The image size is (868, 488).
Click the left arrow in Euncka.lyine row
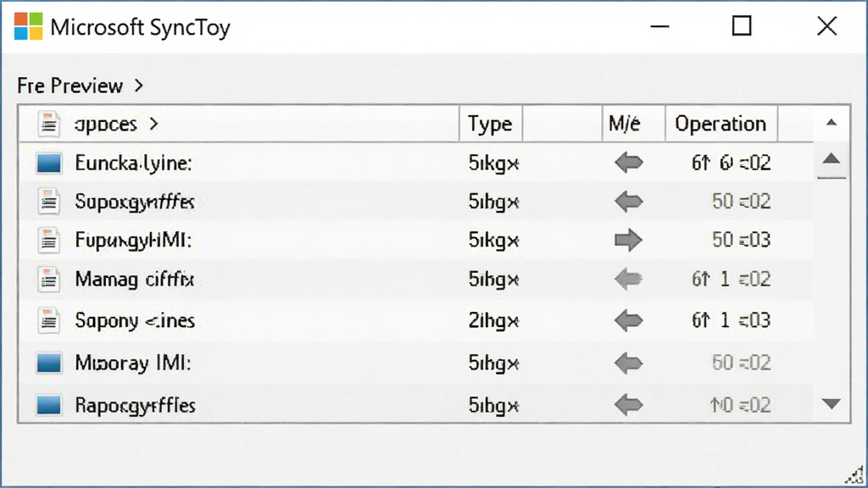[x=629, y=163]
